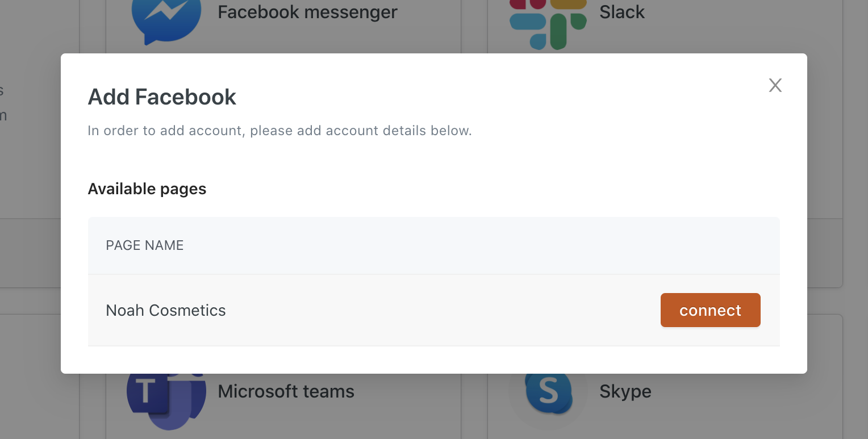Click the Facebook messenger label

click(x=307, y=12)
